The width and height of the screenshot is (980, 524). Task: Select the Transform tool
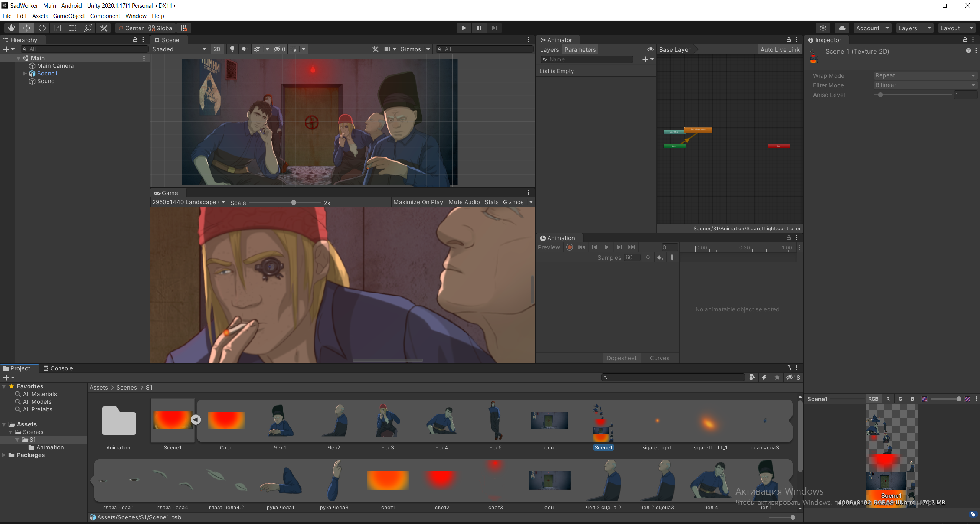[88, 28]
